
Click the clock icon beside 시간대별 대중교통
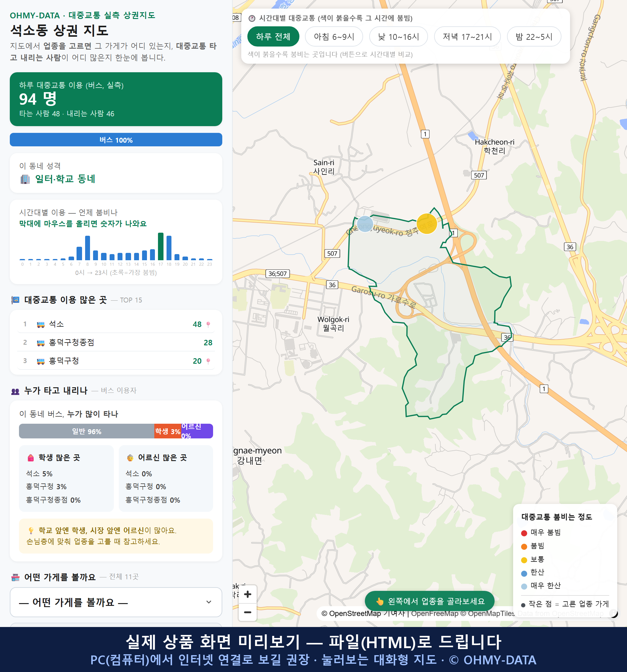(x=252, y=18)
